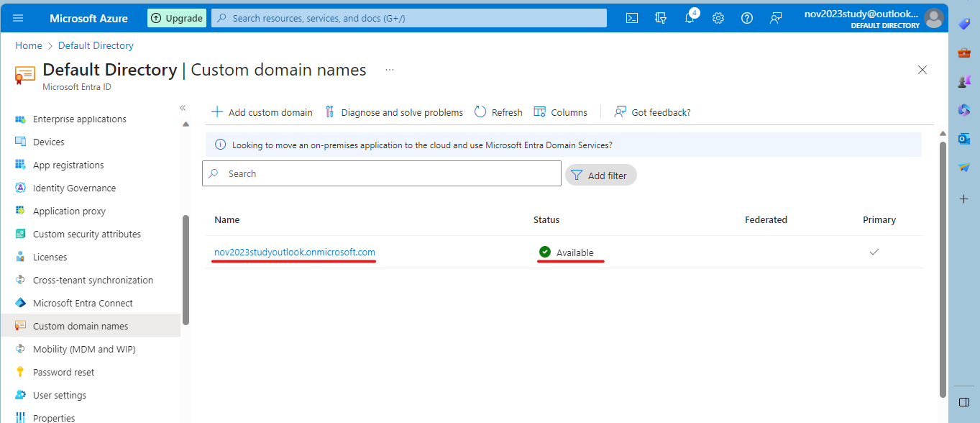
Task: Click the Primary column header
Action: click(879, 219)
